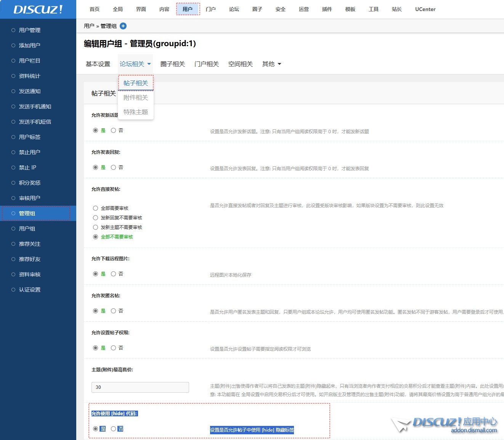Open 用户组 in the left sidebar
The height and width of the screenshot is (440, 504).
coord(27,229)
